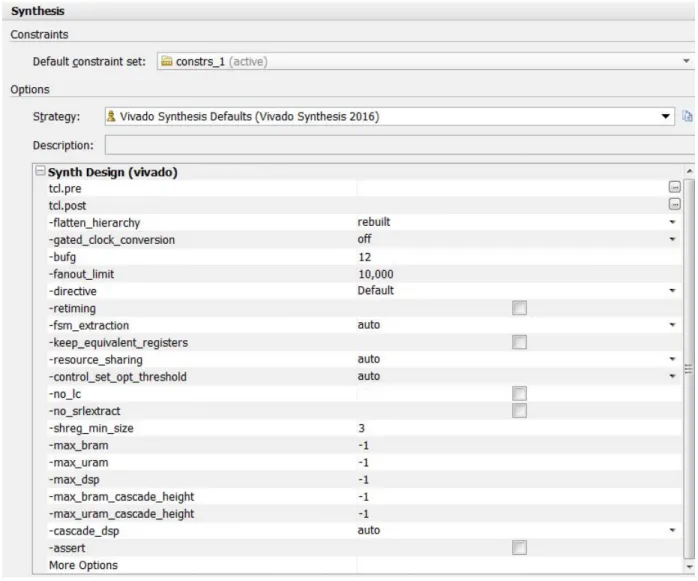Screen dimensions: 698x581
Task: Enable the -no_srlextract checkbox
Action: pos(519,410)
